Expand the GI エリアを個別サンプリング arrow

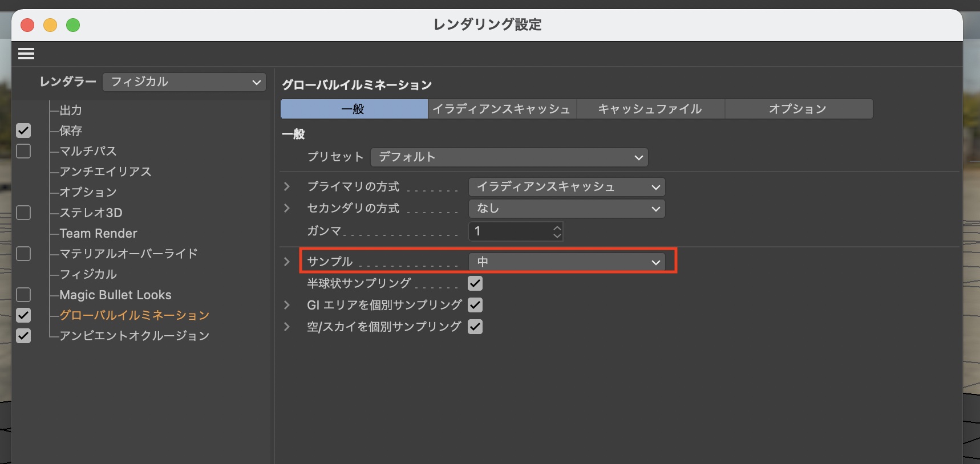[x=287, y=305]
